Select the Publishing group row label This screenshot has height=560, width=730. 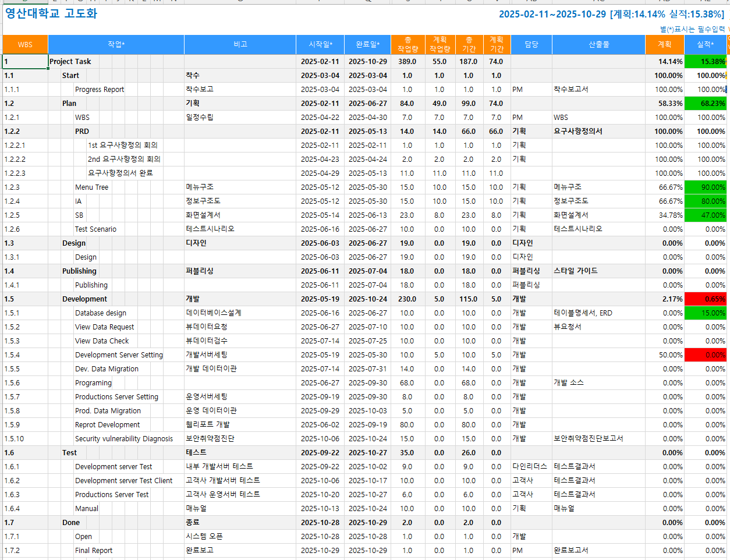tap(80, 271)
